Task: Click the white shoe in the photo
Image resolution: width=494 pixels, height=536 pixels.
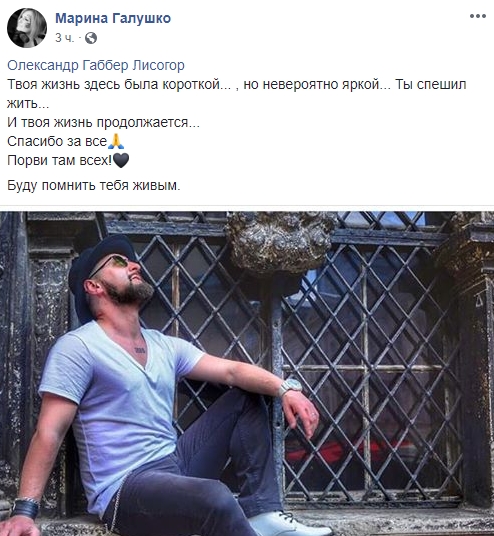Action: tap(289, 523)
